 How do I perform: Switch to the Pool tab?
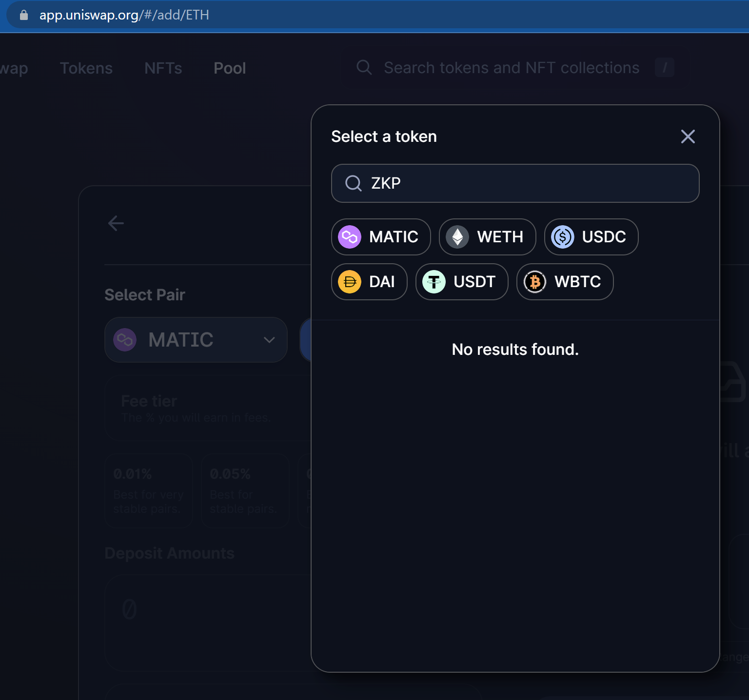[229, 68]
